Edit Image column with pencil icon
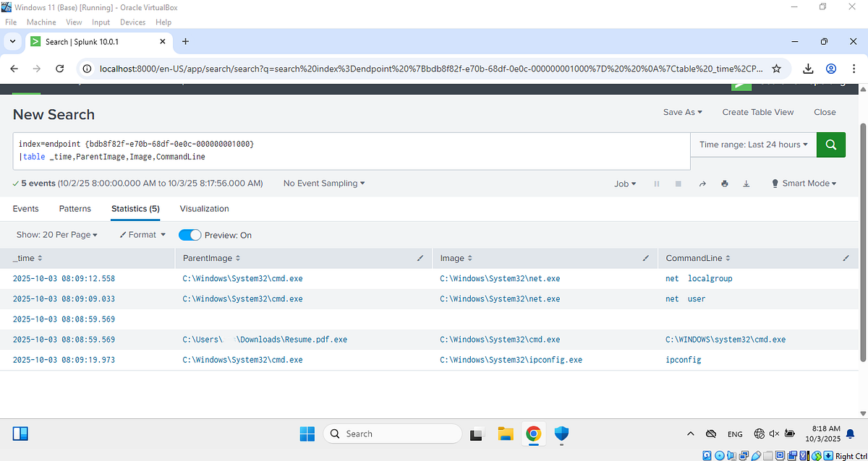The image size is (868, 461). [646, 258]
